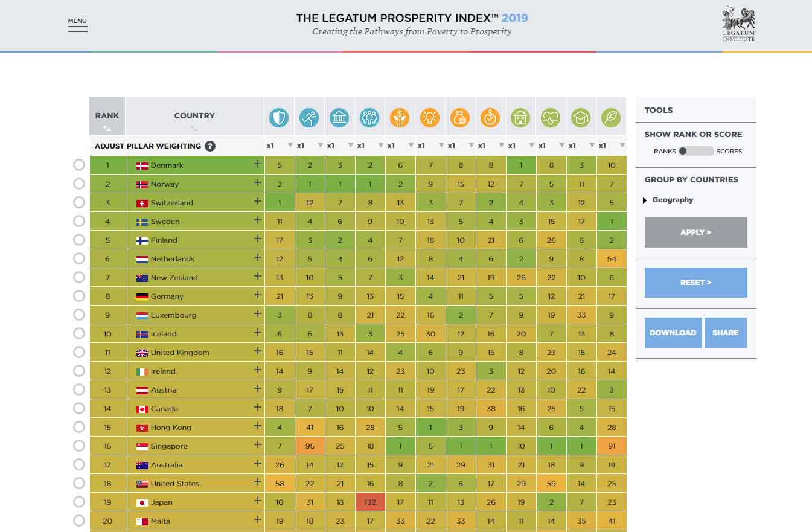Click the SHARE button
Viewport: 812px width, 532px height.
tap(726, 333)
